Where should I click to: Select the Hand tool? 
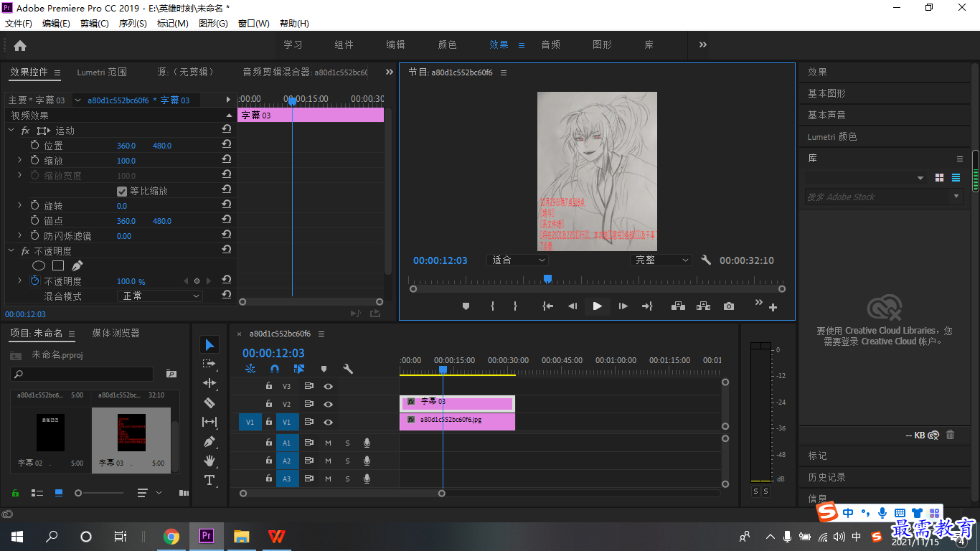tap(209, 461)
